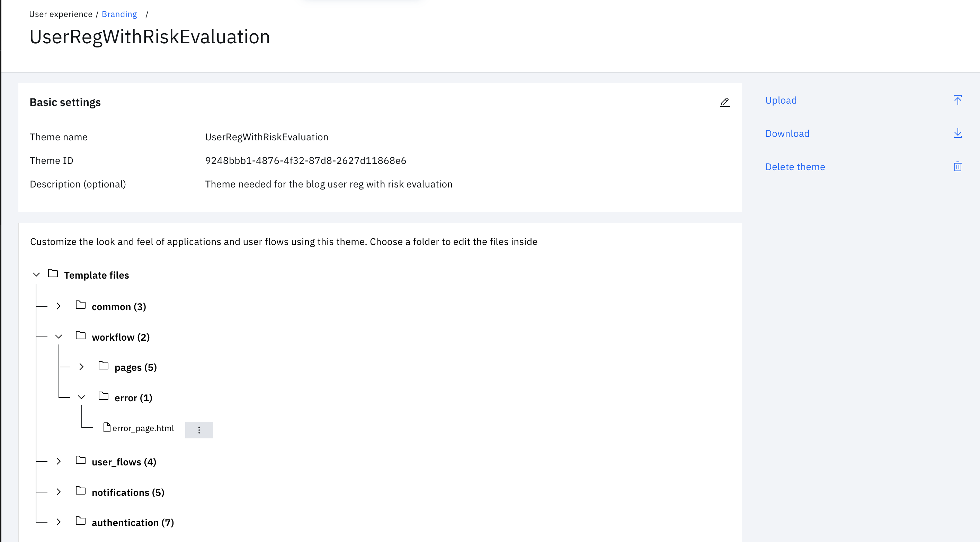Screen dimensions: 980x542
Task: Open the three-dot menu for error_page.html
Action: (199, 430)
